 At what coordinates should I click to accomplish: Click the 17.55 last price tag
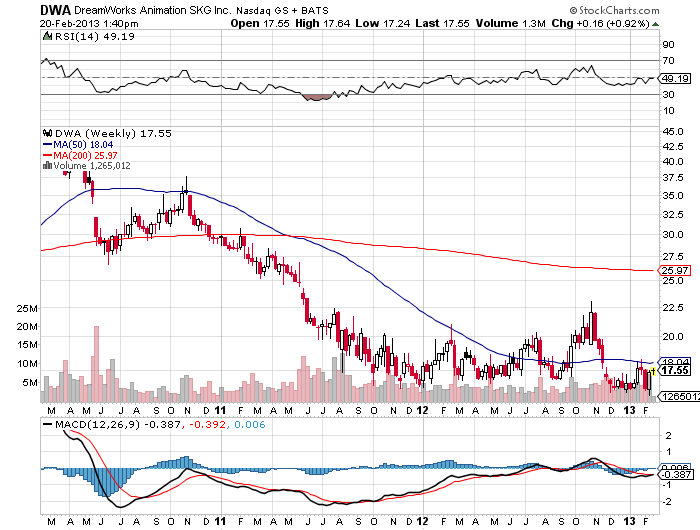675,371
